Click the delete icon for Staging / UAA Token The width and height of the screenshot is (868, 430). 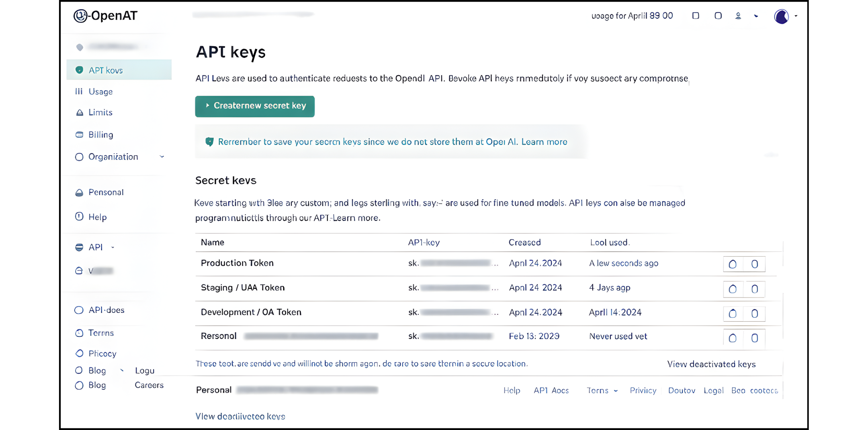(x=754, y=289)
